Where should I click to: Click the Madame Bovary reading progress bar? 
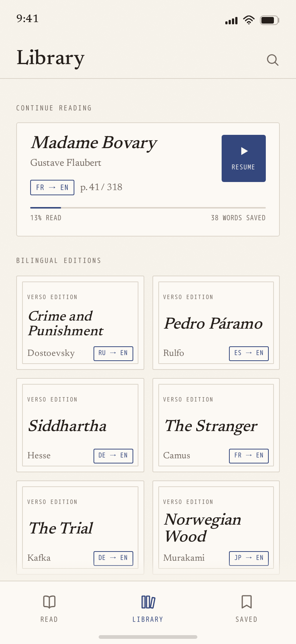(x=148, y=208)
